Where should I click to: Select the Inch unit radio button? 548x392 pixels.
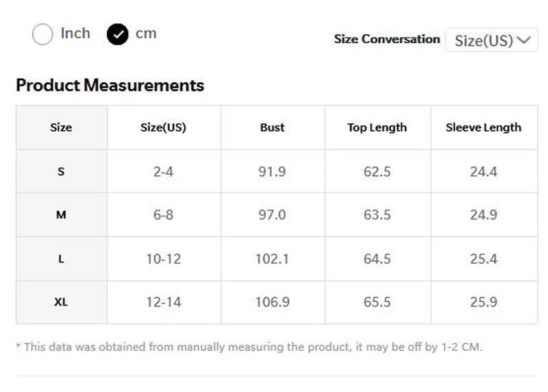pos(42,34)
